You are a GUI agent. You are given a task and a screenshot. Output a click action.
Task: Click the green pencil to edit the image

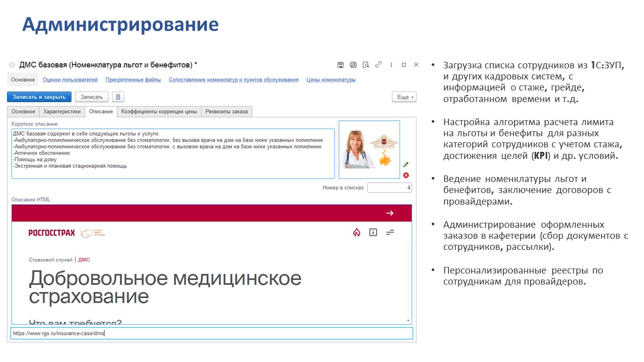[407, 164]
